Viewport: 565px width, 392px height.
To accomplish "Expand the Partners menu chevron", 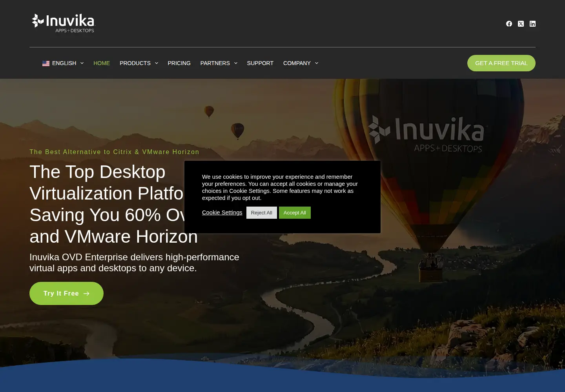I will 236,63.
